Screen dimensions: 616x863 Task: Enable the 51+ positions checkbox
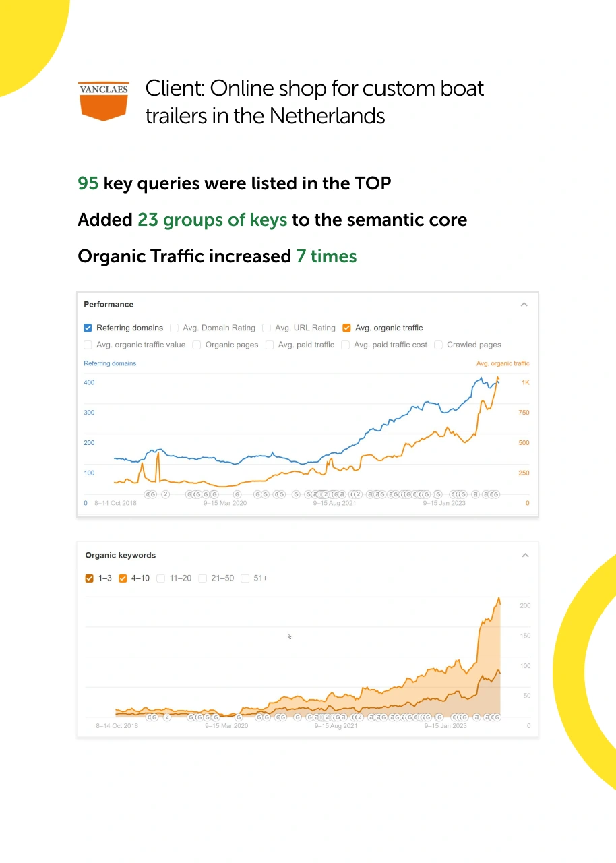point(245,578)
